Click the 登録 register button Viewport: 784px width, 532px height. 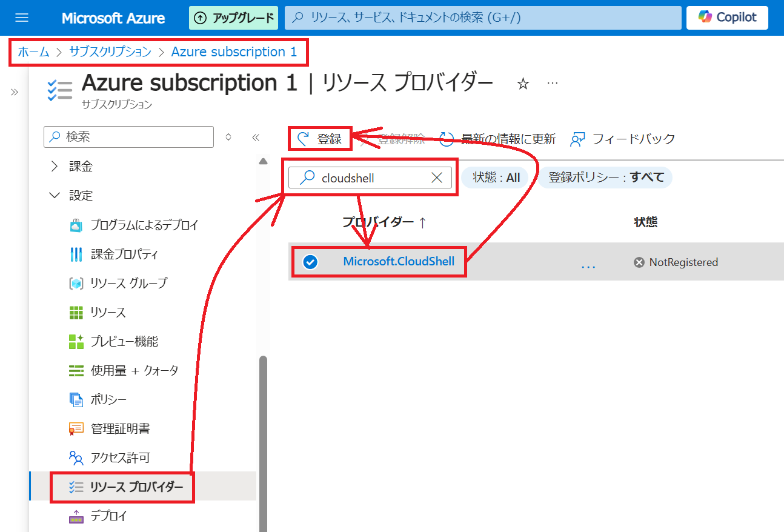click(319, 139)
